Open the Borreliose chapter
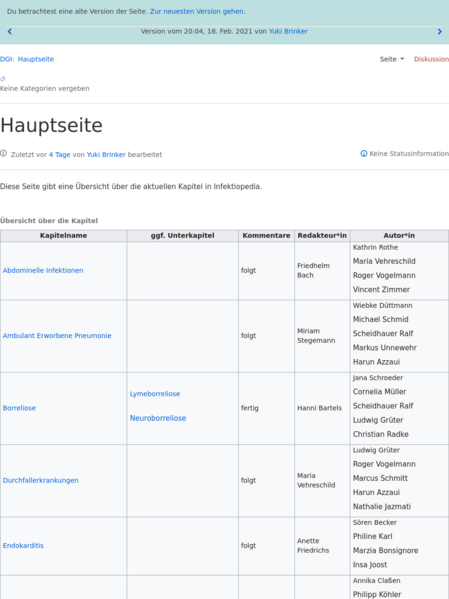The image size is (449, 599). tap(19, 408)
